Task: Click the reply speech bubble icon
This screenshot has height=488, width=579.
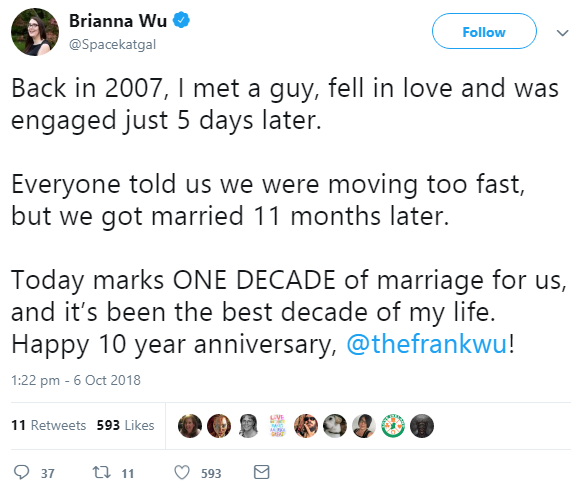Action: click(21, 472)
